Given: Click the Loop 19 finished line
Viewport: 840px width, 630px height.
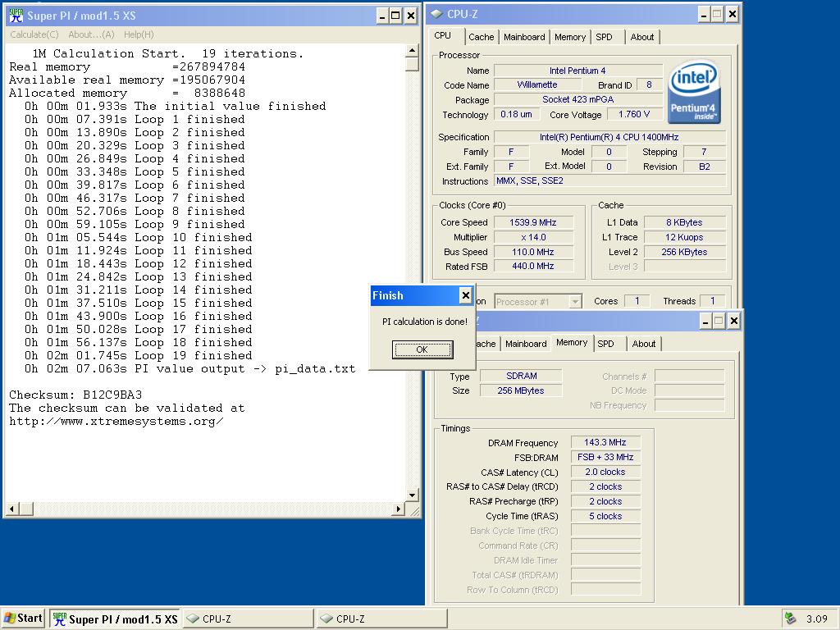Looking at the screenshot, I should point(138,356).
